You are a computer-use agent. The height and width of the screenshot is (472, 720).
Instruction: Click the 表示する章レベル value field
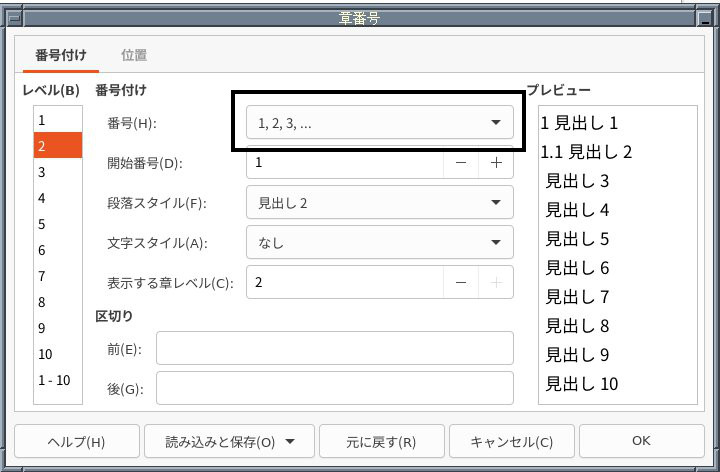[345, 282]
